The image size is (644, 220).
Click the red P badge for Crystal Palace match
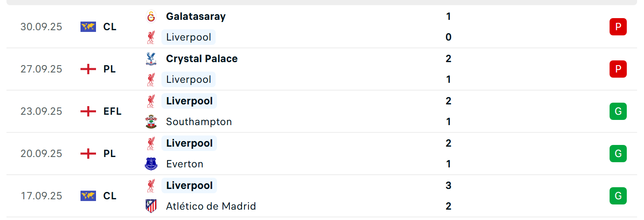click(618, 69)
